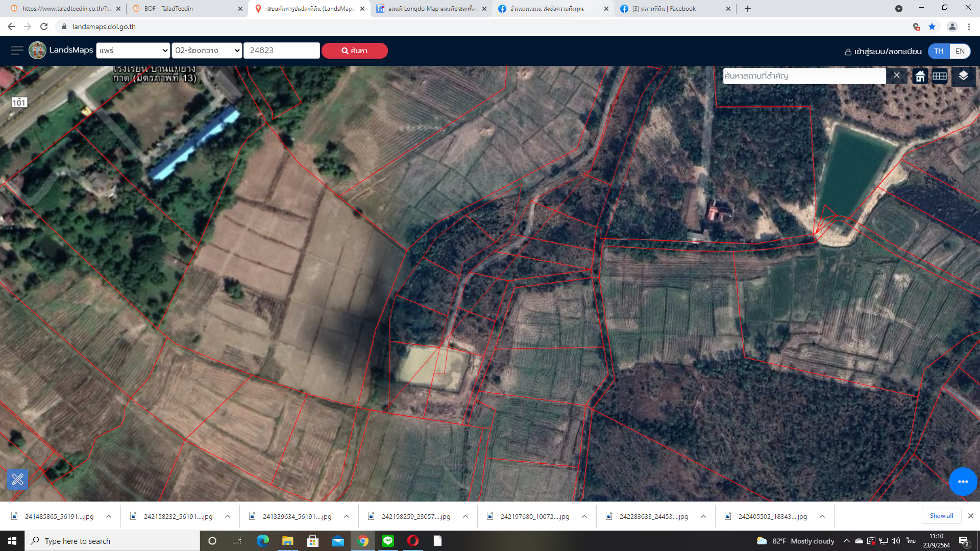This screenshot has width=980, height=551.
Task: Open the grid basemap icon
Action: [x=940, y=77]
